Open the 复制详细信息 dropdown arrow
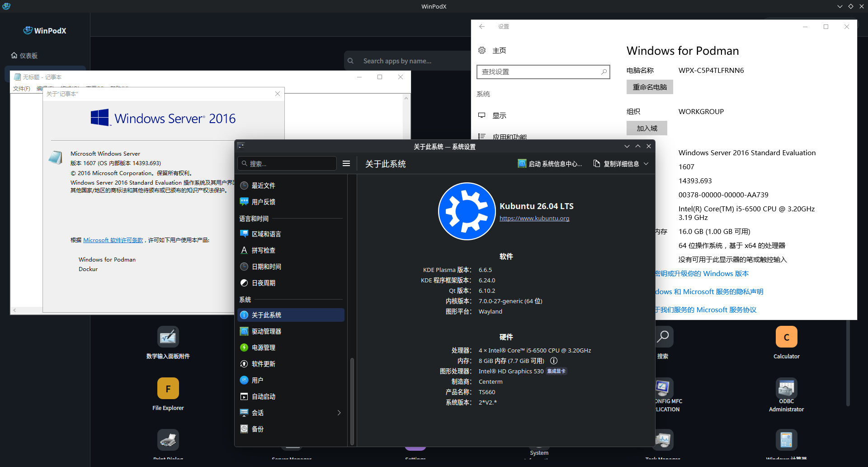This screenshot has height=467, width=868. pos(646,164)
